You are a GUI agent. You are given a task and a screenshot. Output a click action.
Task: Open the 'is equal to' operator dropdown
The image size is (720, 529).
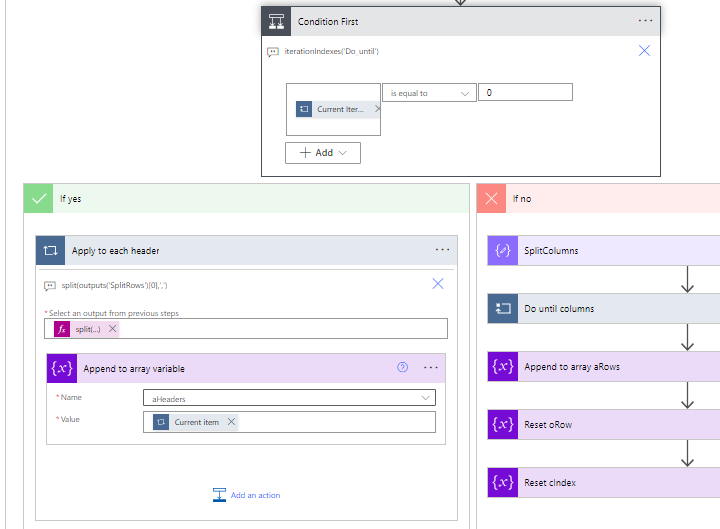click(430, 93)
